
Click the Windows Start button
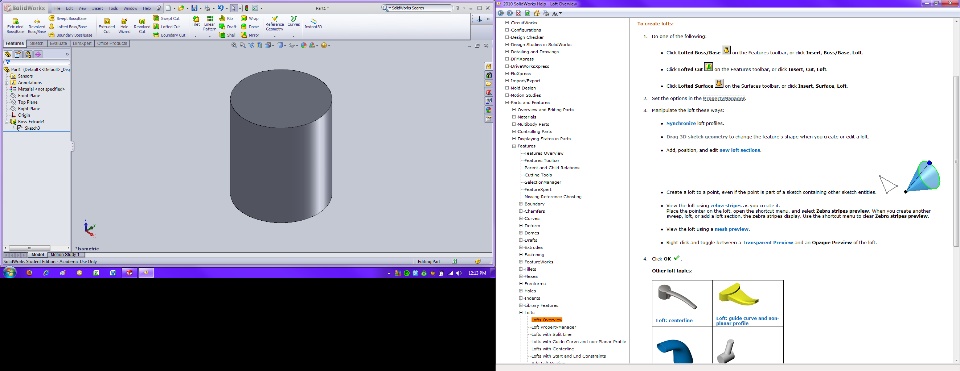(10, 272)
